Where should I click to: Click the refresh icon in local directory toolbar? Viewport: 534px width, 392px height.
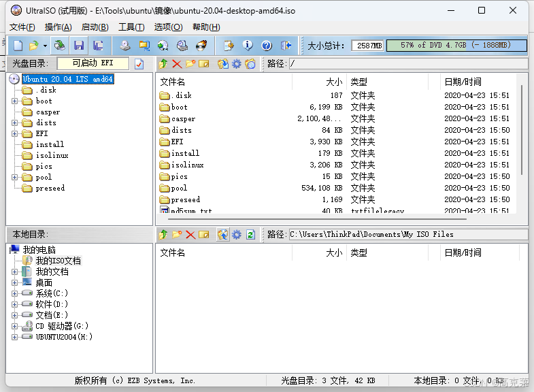tap(250, 234)
